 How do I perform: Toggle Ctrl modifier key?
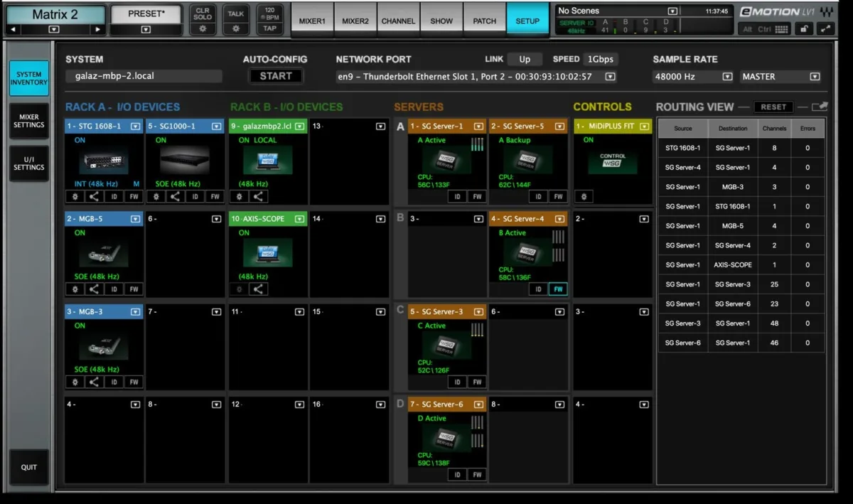[x=764, y=29]
